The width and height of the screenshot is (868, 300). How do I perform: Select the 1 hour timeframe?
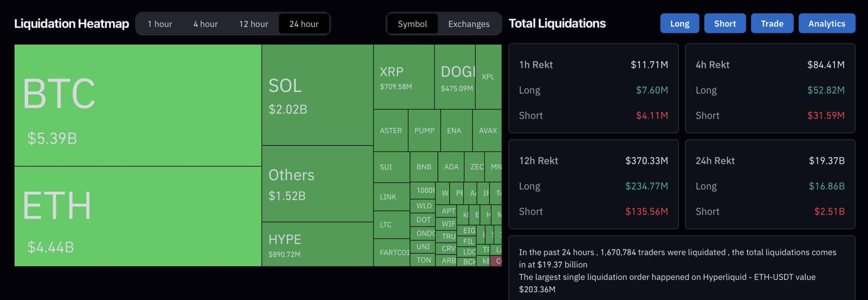coord(160,24)
